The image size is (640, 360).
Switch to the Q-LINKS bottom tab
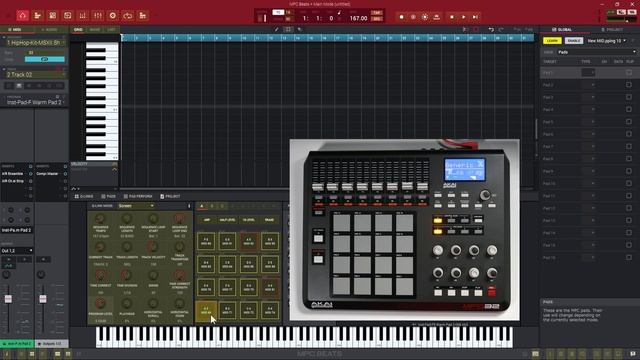(x=84, y=196)
